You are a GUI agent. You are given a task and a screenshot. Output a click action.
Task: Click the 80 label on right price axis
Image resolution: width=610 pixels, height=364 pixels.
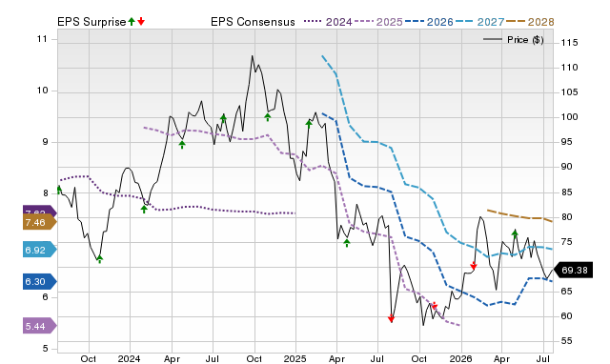(x=567, y=216)
